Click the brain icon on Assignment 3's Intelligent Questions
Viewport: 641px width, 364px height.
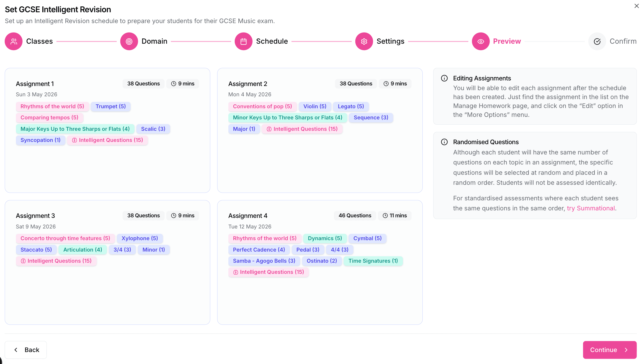click(x=23, y=261)
